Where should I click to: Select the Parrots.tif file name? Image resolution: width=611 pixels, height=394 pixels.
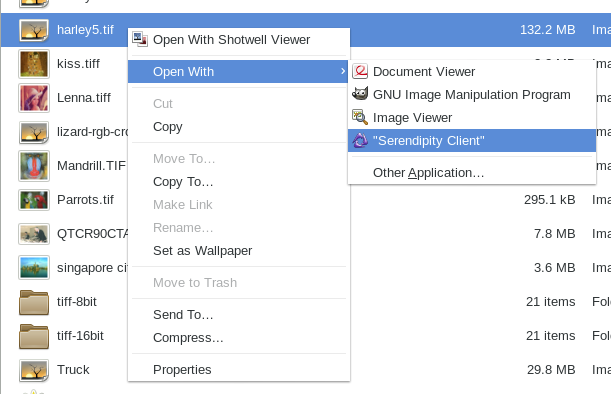click(85, 200)
